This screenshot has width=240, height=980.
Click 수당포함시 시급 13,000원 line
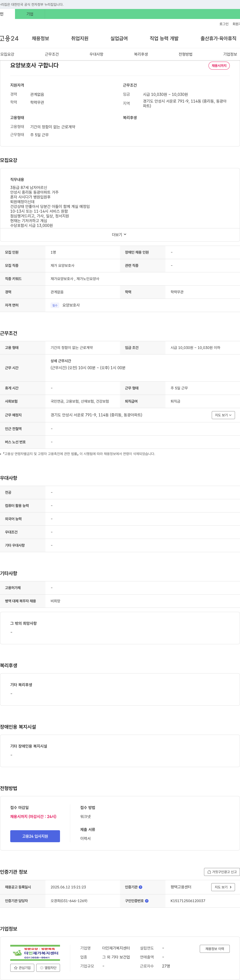tap(31, 225)
